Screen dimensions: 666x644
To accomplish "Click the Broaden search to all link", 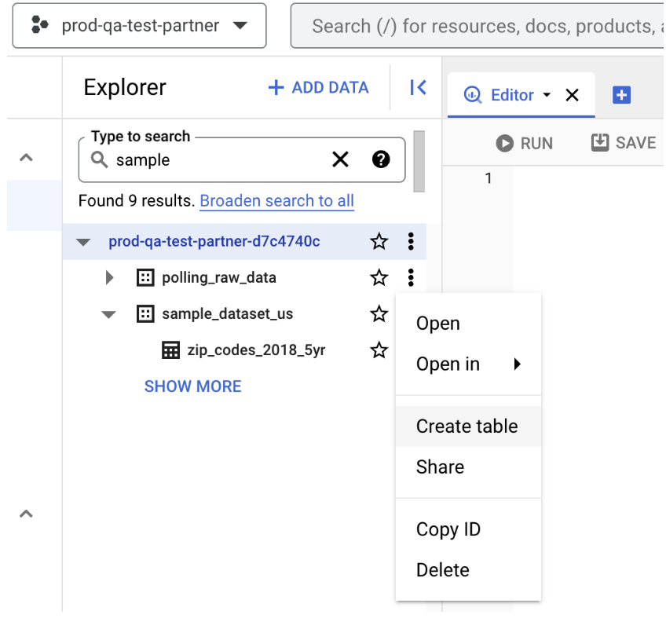I will [x=276, y=201].
